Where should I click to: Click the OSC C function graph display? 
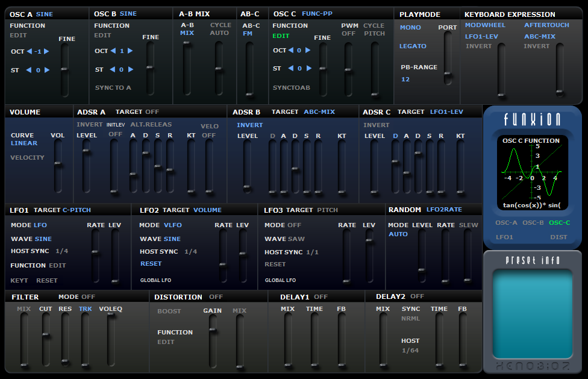click(531, 172)
